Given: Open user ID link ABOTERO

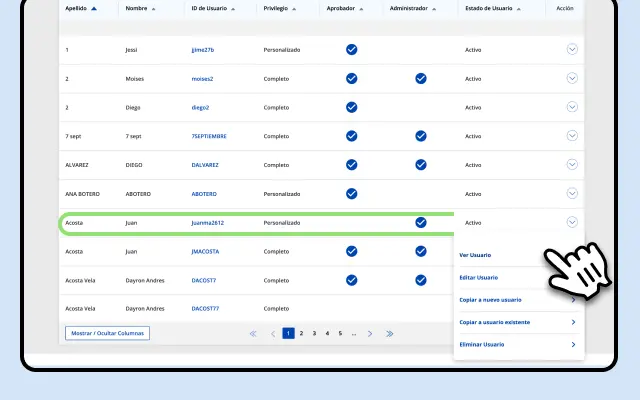Looking at the screenshot, I should [x=204, y=194].
